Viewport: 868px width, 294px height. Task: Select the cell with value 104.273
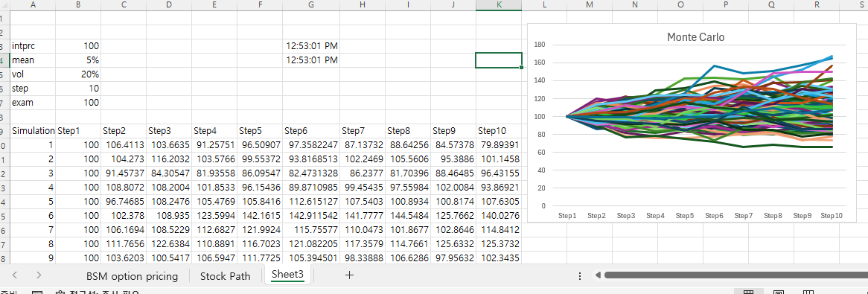(x=124, y=159)
